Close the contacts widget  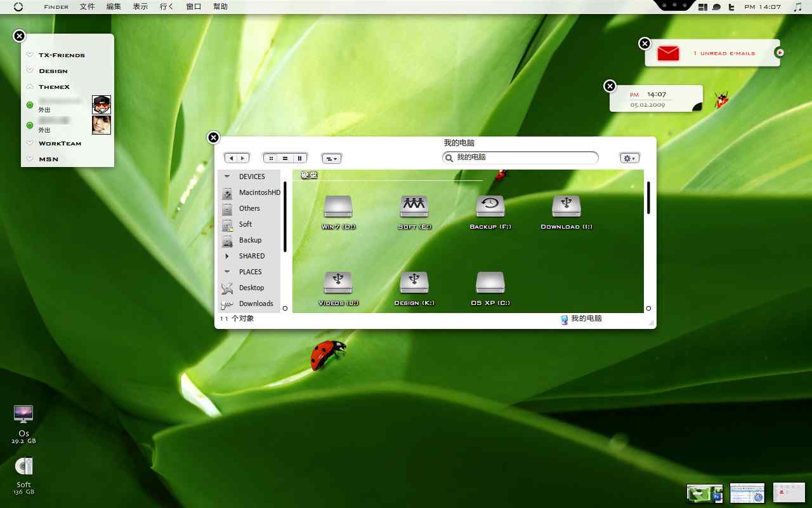tap(19, 36)
